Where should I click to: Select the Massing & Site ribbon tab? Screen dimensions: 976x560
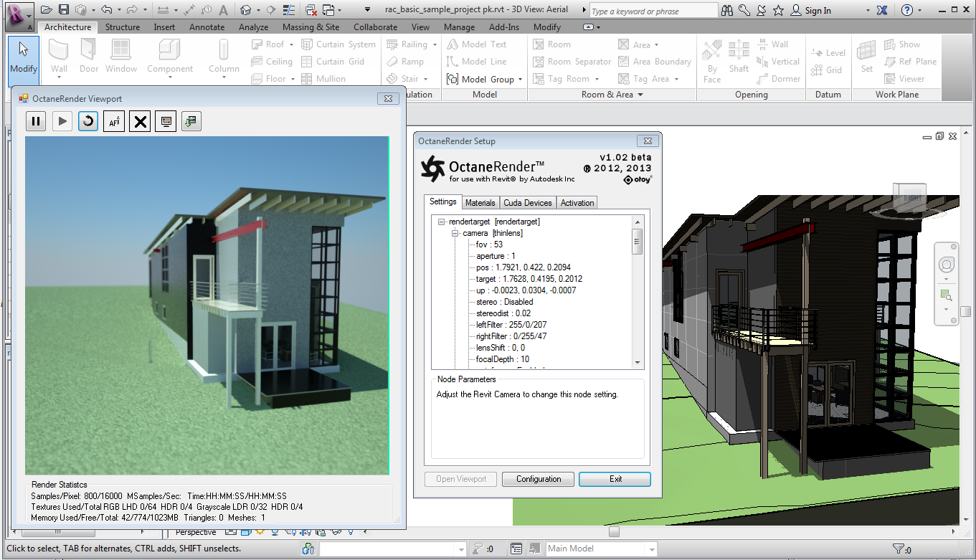tap(311, 27)
